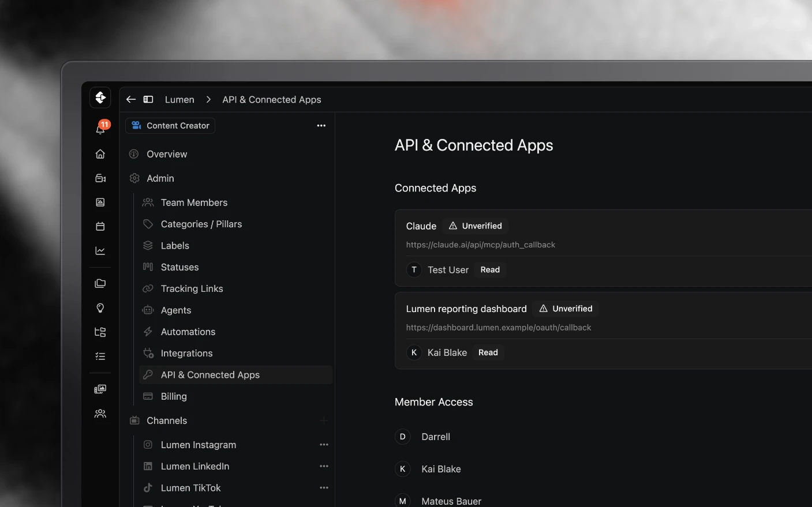The width and height of the screenshot is (812, 507).
Task: Click the Read permission badge for Kai Blake
Action: pyautogui.click(x=488, y=352)
